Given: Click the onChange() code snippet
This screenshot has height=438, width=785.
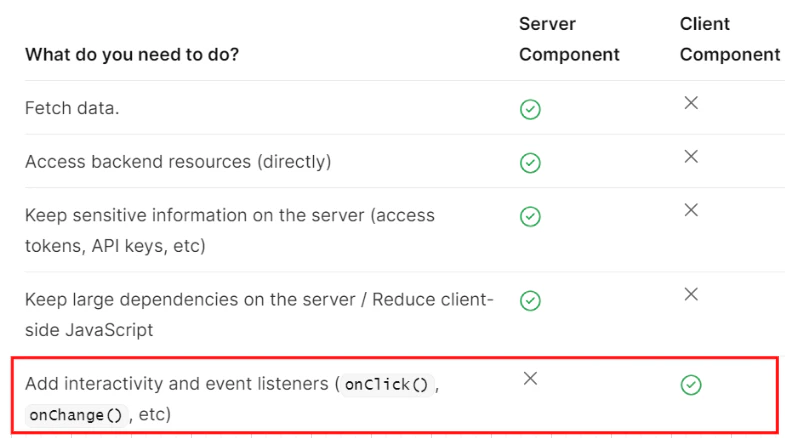Looking at the screenshot, I should click(76, 415).
